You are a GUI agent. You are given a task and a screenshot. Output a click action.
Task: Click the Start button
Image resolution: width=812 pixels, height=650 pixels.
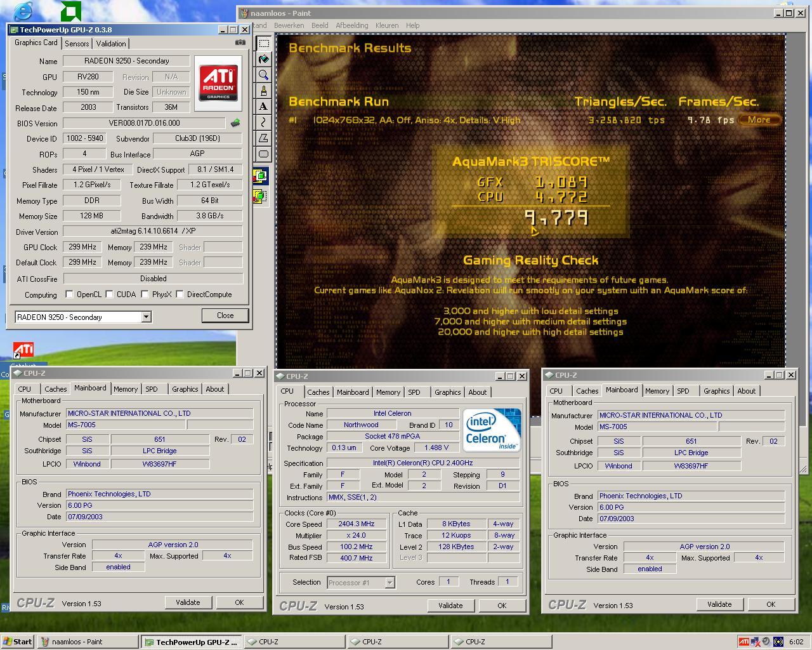click(x=18, y=642)
